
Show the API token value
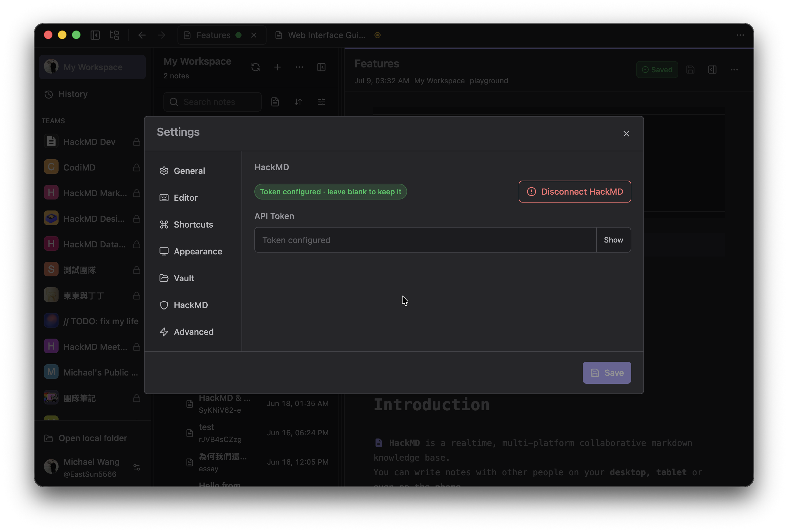point(613,240)
